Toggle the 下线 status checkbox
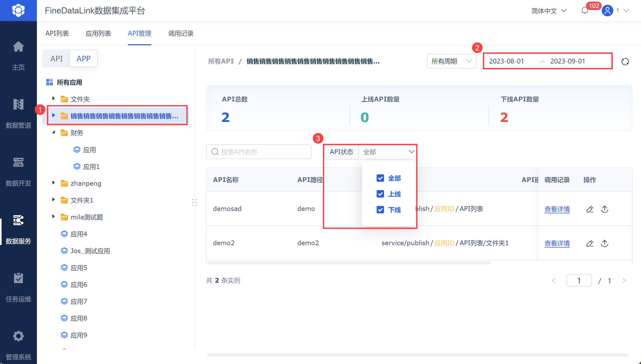 tap(380, 210)
